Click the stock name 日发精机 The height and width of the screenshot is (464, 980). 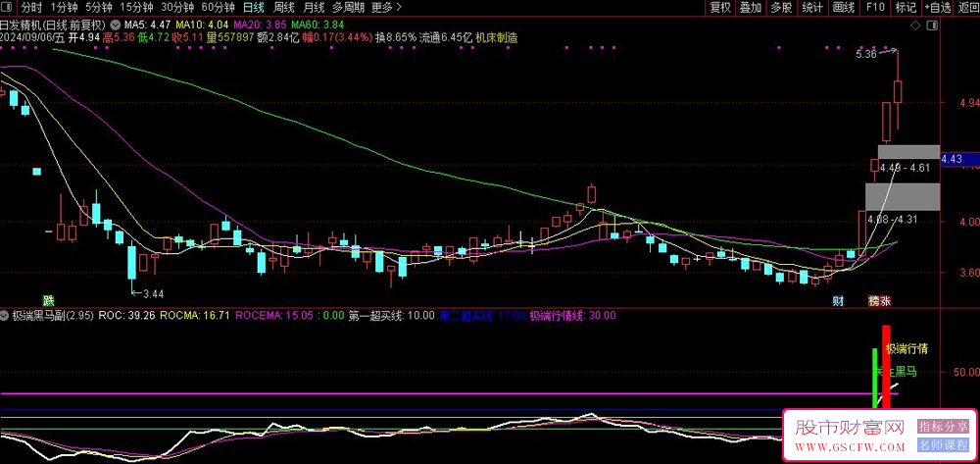20,26
